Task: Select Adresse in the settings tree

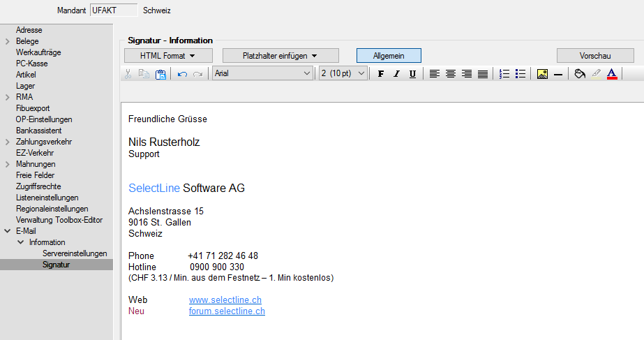Action: click(x=29, y=30)
